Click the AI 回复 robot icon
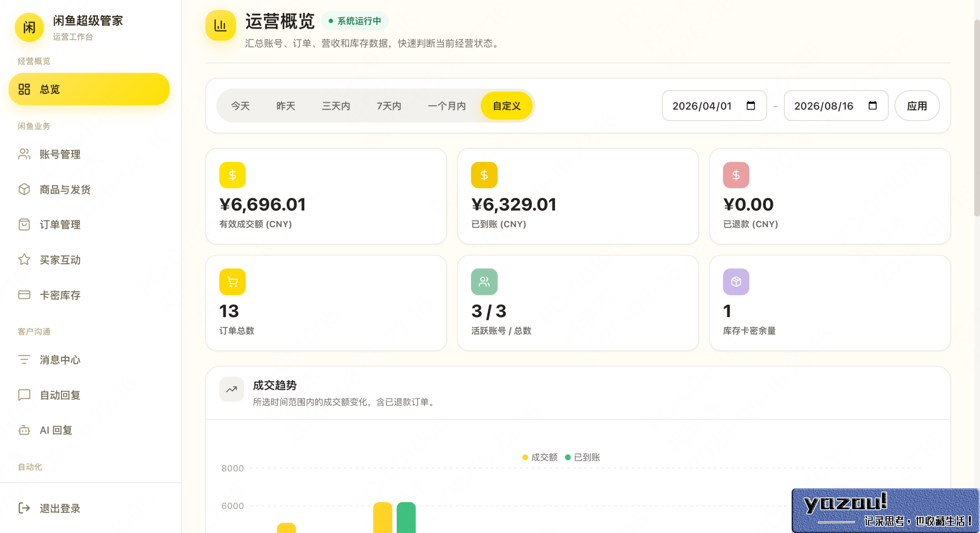The image size is (980, 533). (24, 430)
